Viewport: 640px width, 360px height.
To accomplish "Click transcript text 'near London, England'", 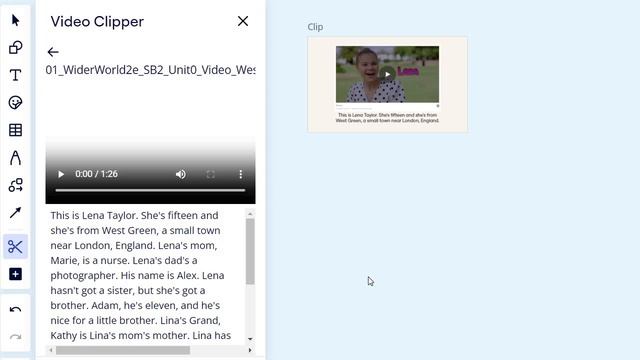I will 102,245.
